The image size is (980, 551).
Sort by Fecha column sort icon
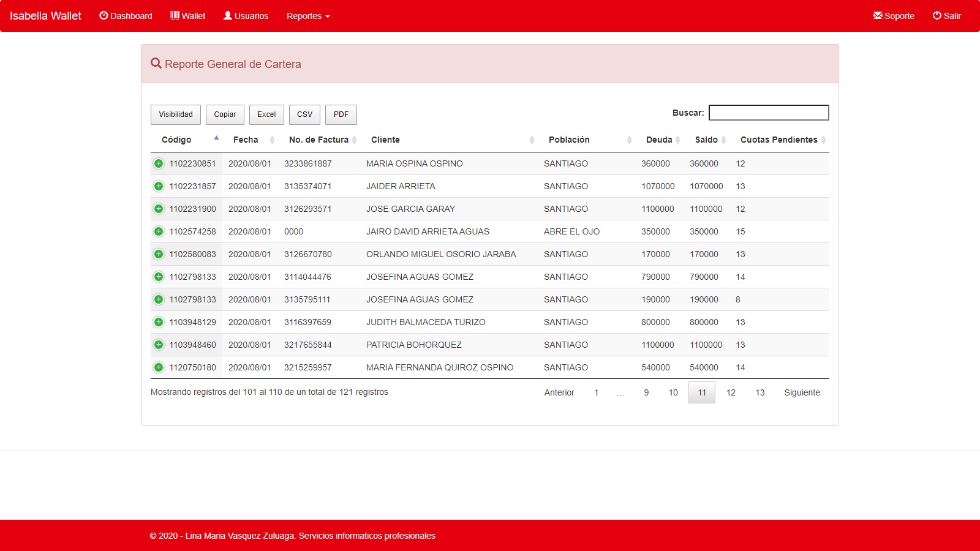[272, 140]
